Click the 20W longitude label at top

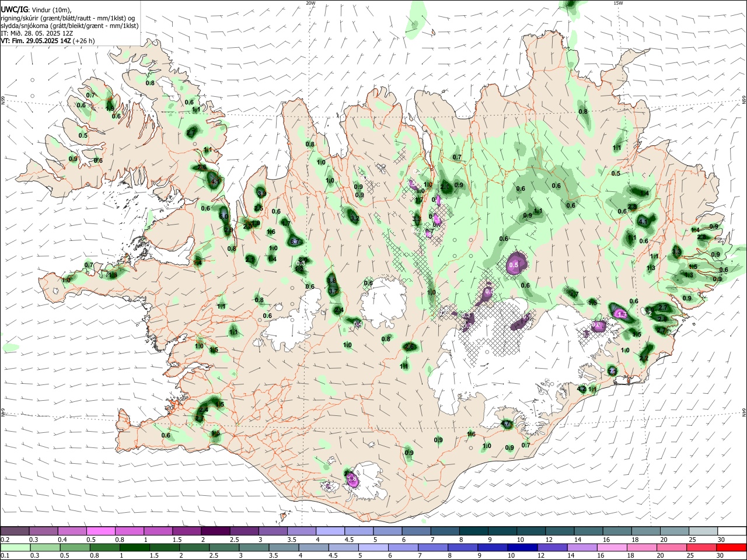tap(310, 3)
